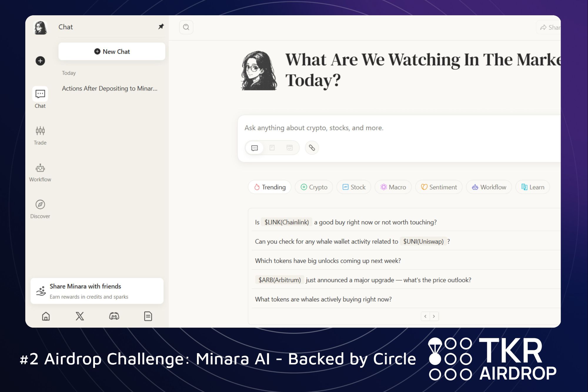Click the pin sidebar icon
The height and width of the screenshot is (392, 588).
161,26
